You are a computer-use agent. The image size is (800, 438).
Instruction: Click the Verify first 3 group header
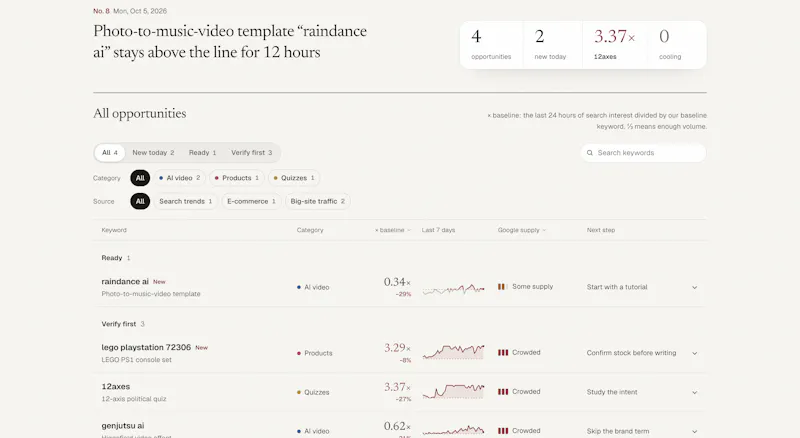(x=123, y=324)
